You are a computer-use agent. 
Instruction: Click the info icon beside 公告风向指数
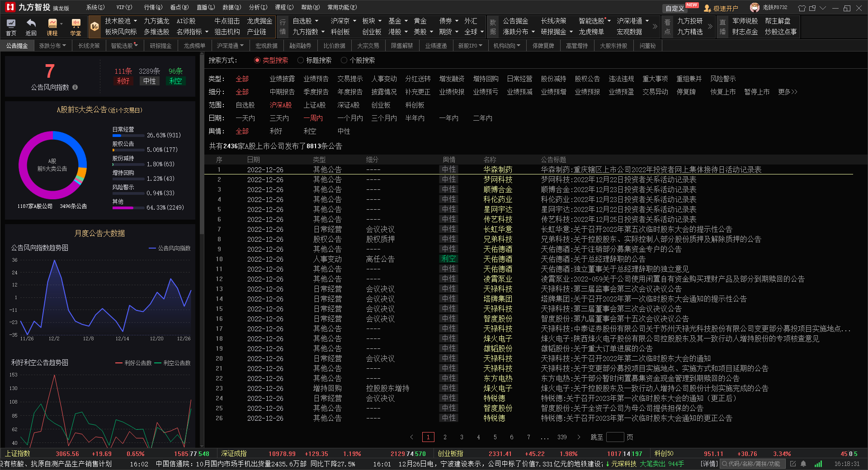pos(75,87)
